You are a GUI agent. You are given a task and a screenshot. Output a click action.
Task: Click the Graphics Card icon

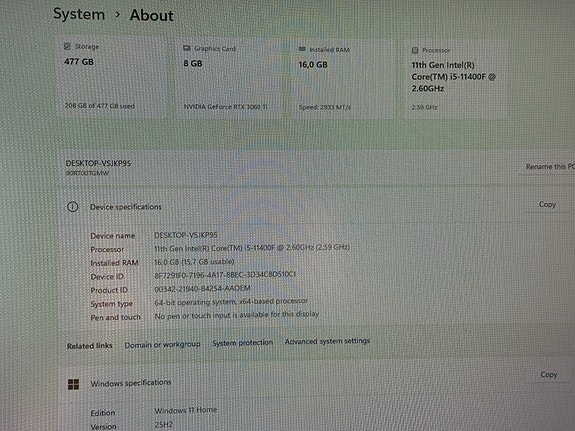tap(187, 48)
